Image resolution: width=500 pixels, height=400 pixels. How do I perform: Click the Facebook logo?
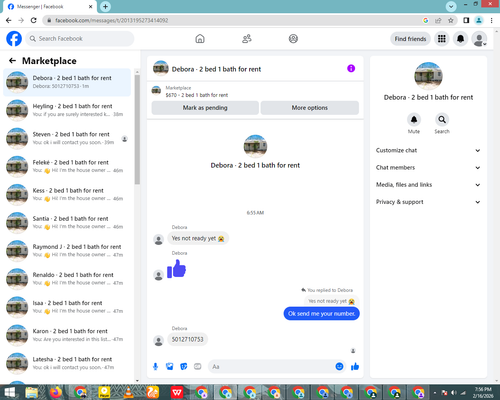coord(14,39)
